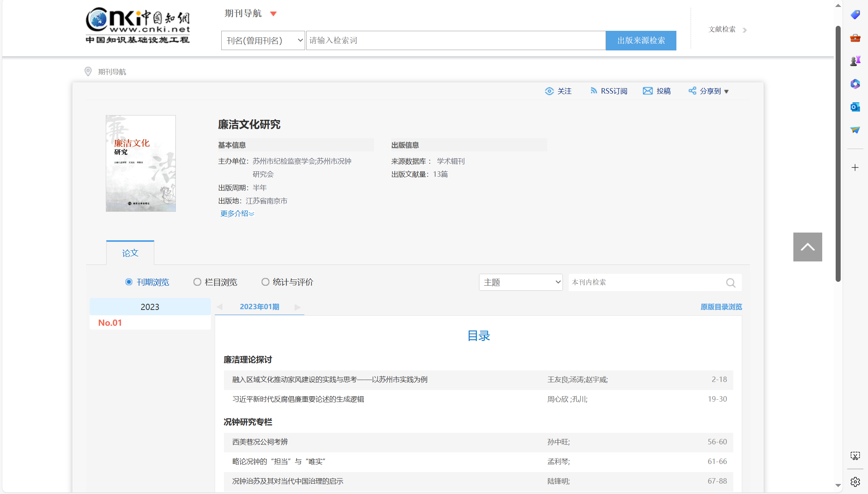Select the 统计与评价 radio button

pyautogui.click(x=265, y=282)
